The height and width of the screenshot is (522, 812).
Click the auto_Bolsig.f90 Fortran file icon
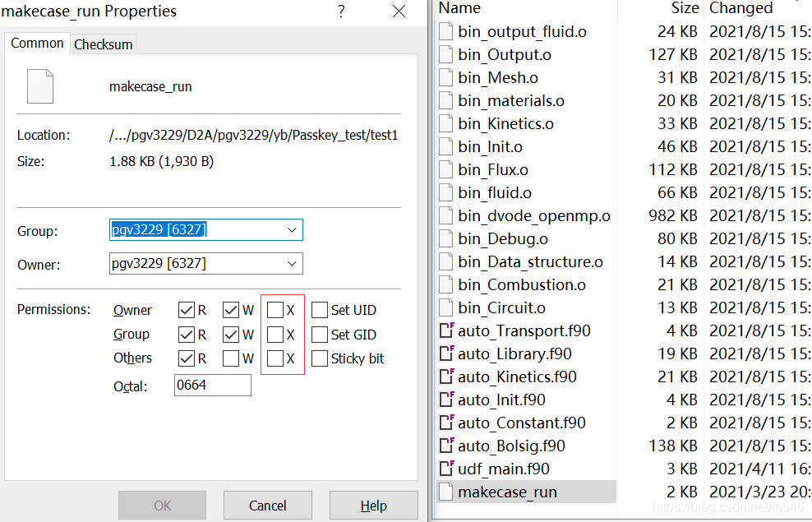click(446, 446)
